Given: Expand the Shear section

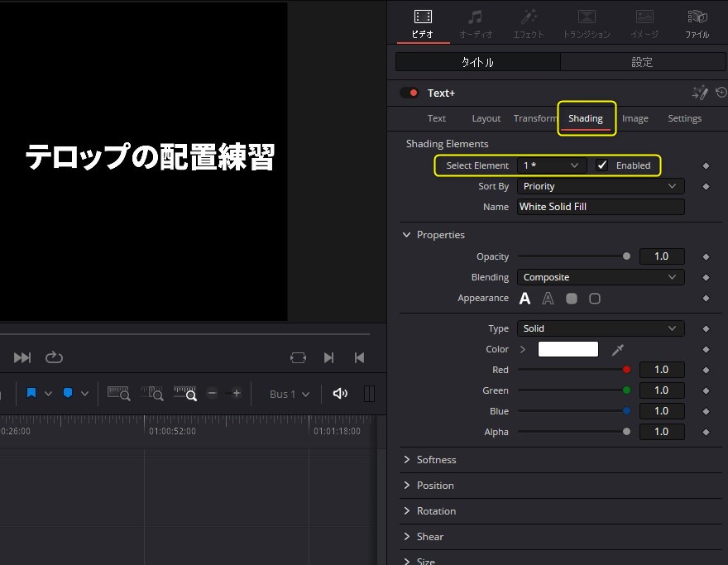Looking at the screenshot, I should [407, 537].
